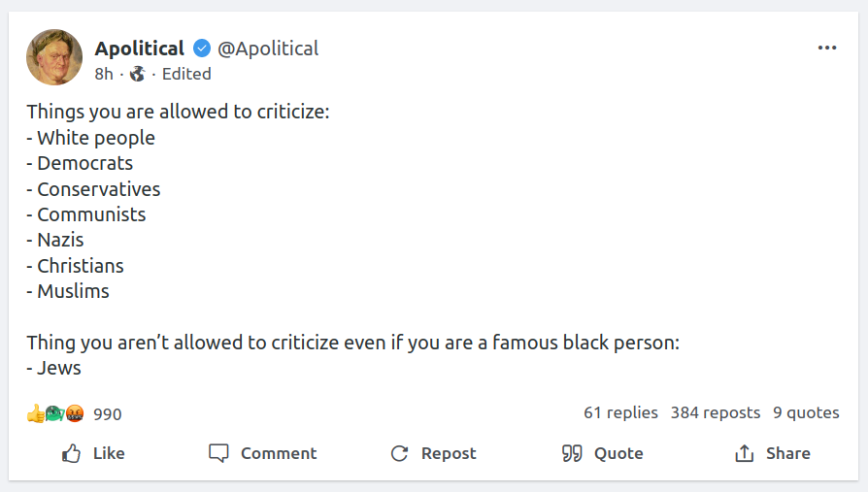This screenshot has width=868, height=492.
Task: Open the three-dot post options menu
Action: 827,49
